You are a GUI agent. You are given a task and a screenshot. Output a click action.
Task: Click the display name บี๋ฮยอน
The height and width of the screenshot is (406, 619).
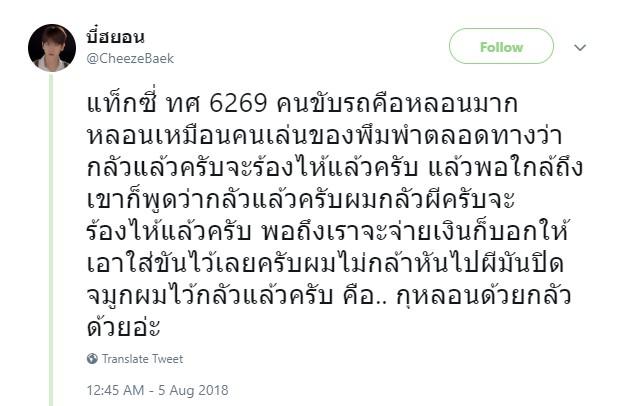(x=115, y=37)
